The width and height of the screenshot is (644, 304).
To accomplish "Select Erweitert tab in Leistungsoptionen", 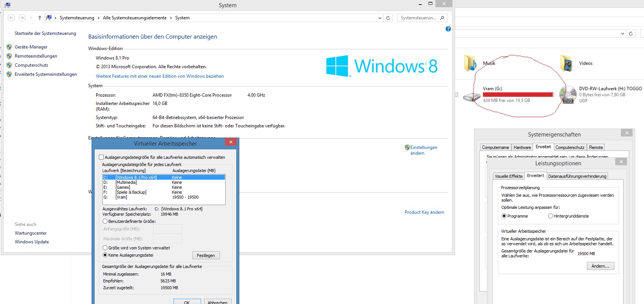I will coord(535,176).
